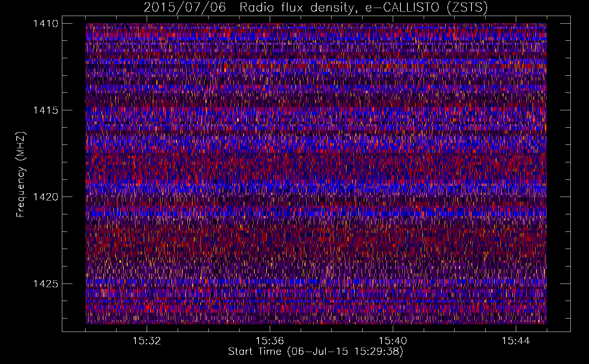Click the 15:40 time tick label
The width and height of the screenshot is (589, 364).
[393, 341]
